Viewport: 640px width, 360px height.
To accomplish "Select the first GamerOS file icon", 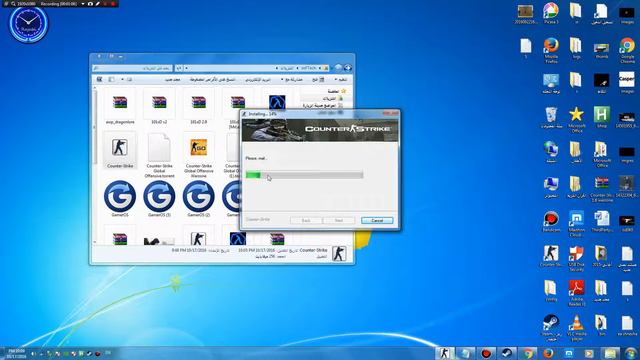I will pos(120,198).
